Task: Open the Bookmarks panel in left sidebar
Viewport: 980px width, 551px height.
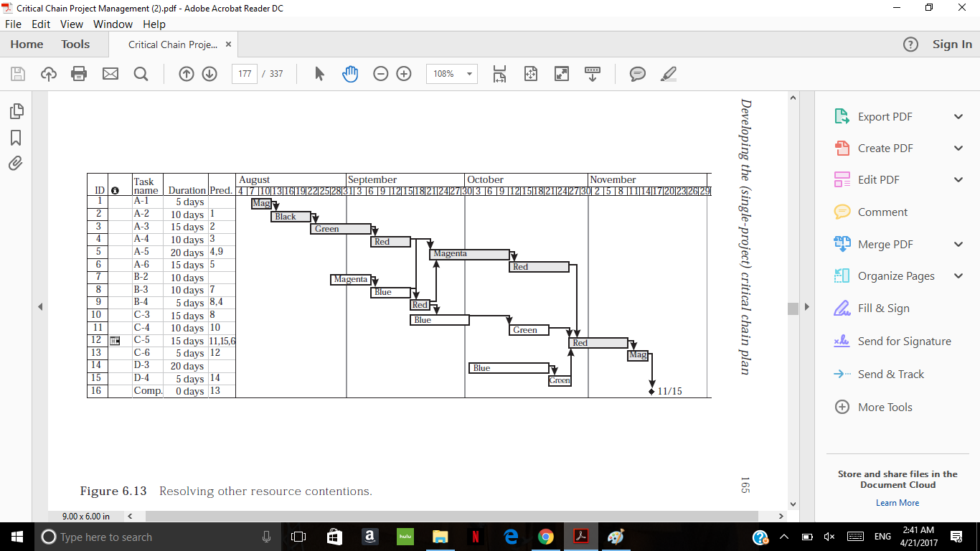Action: point(16,138)
